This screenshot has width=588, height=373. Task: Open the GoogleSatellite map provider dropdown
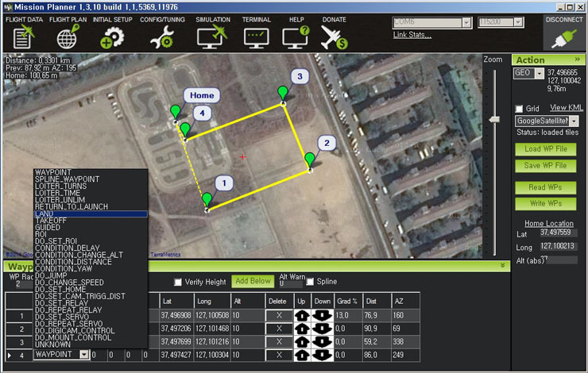pyautogui.click(x=574, y=121)
